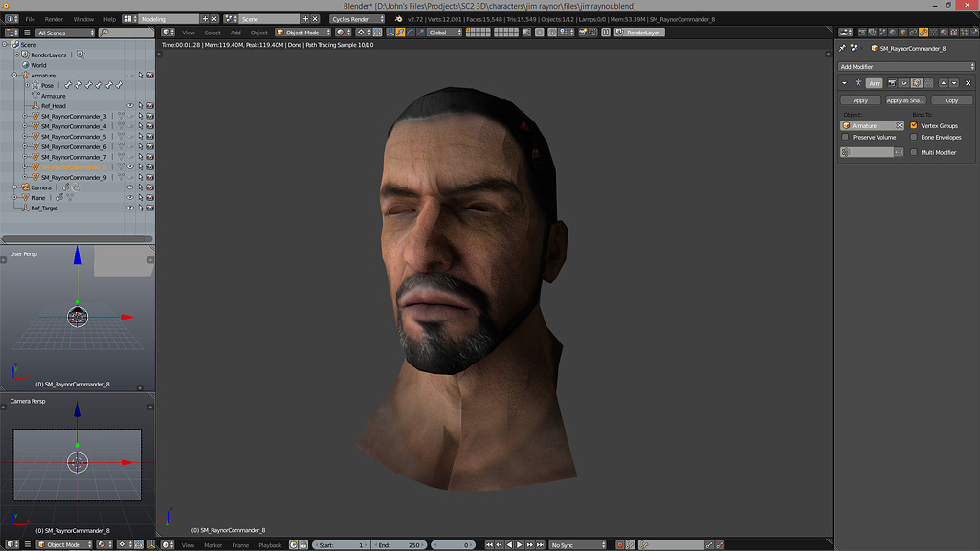This screenshot has width=980, height=551.
Task: Click the Blender logo in info header
Action: click(398, 19)
